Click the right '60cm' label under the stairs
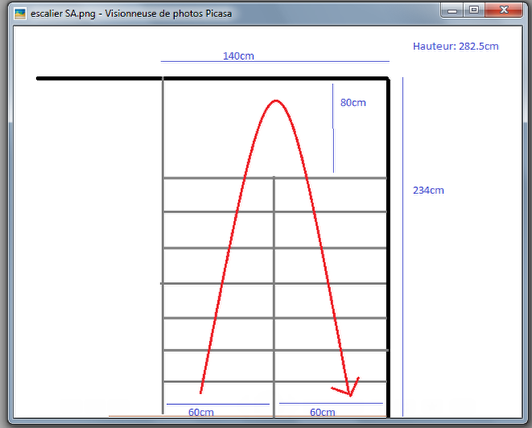The height and width of the screenshot is (428, 532). 322,412
